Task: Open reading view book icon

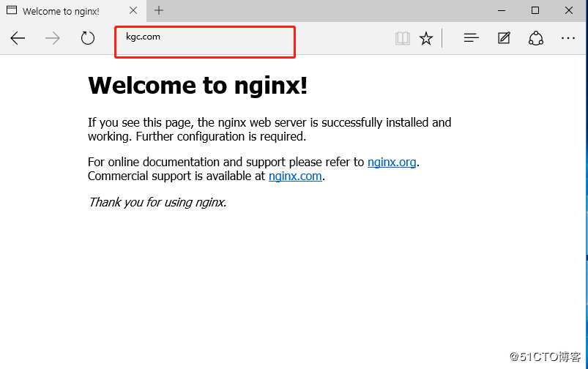Action: pyautogui.click(x=403, y=38)
